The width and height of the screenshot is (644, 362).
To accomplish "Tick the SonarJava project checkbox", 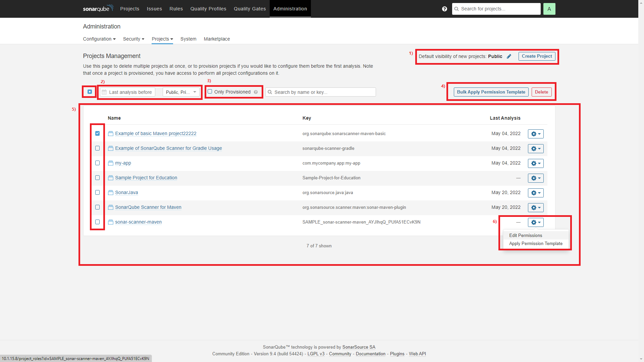I will (97, 192).
